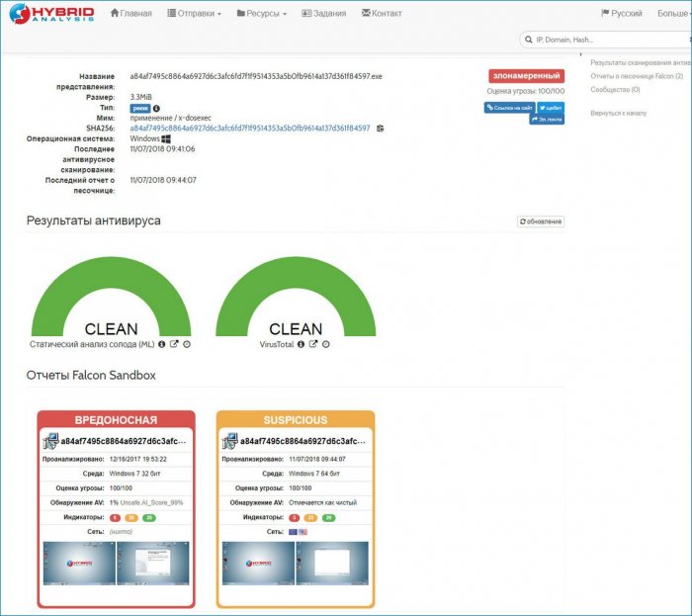Click info icon beside VirusTotal label

click(301, 344)
